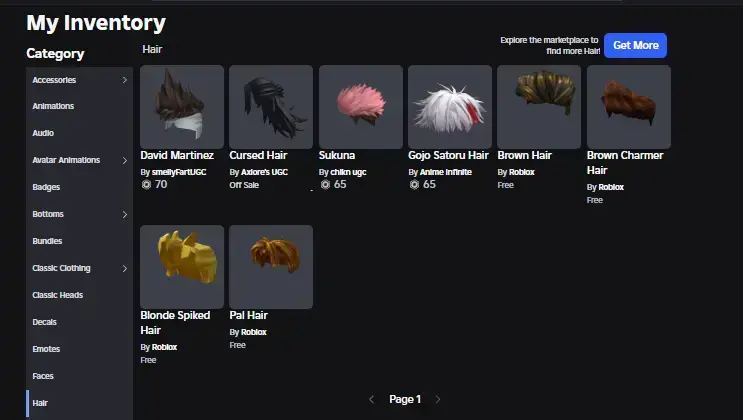Open the David Martinez hair thumbnail
Image resolution: width=743 pixels, height=420 pixels.
182,107
